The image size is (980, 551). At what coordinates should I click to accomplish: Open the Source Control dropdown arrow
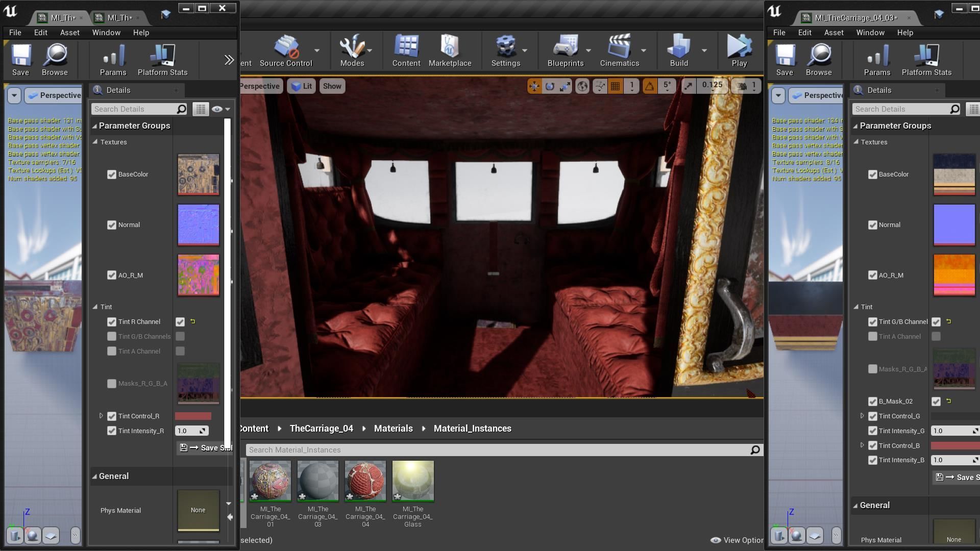tap(317, 51)
